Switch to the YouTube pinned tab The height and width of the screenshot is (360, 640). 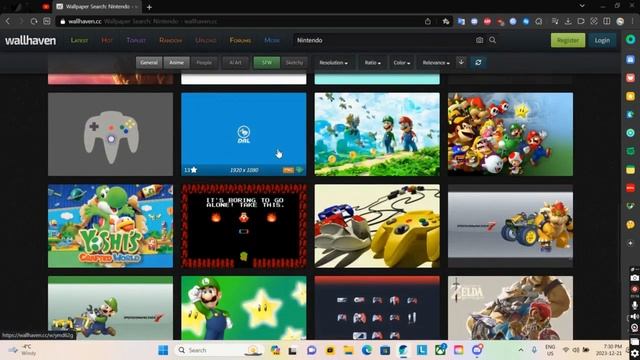tap(45, 7)
